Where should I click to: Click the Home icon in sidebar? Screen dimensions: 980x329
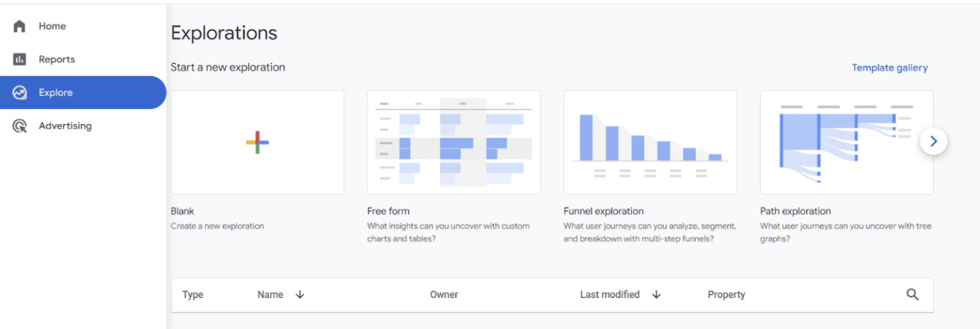point(19,26)
